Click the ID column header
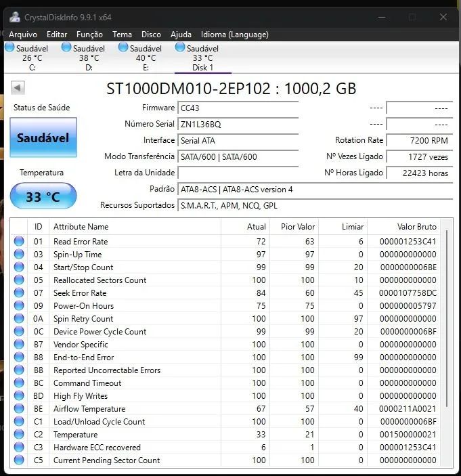This screenshot has height=476, width=461. click(38, 226)
